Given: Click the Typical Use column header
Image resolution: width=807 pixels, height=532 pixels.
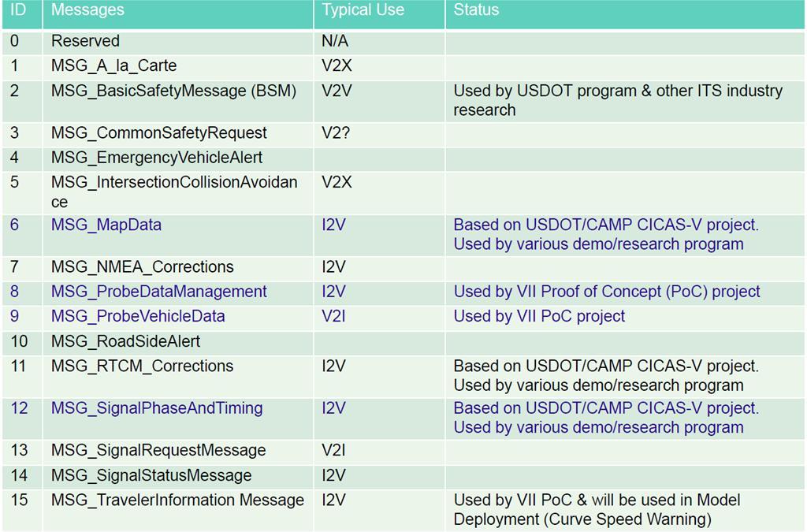Looking at the screenshot, I should click(379, 14).
